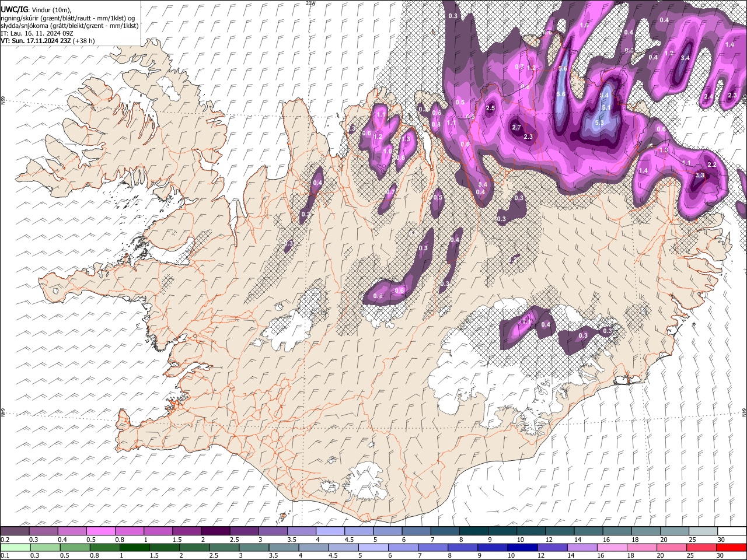
Task: Pick the bottom legend dark green swatch between 1 and 1.5
Action: click(x=135, y=547)
